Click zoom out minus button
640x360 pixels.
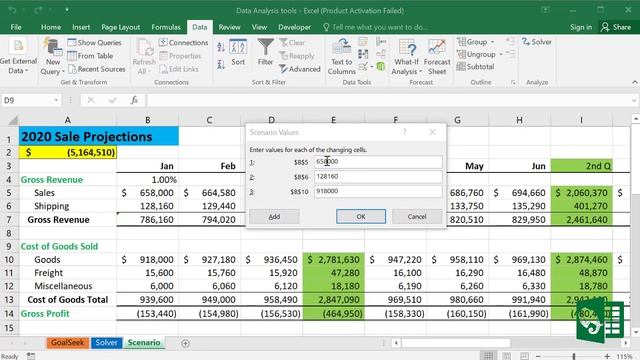[538, 356]
